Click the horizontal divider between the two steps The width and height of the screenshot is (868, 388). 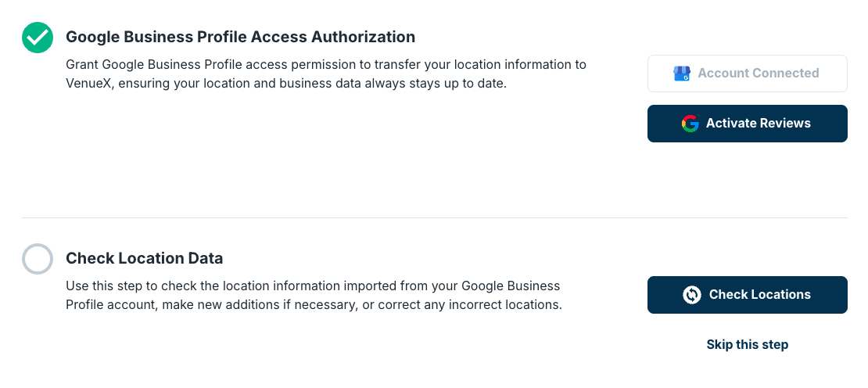435,217
